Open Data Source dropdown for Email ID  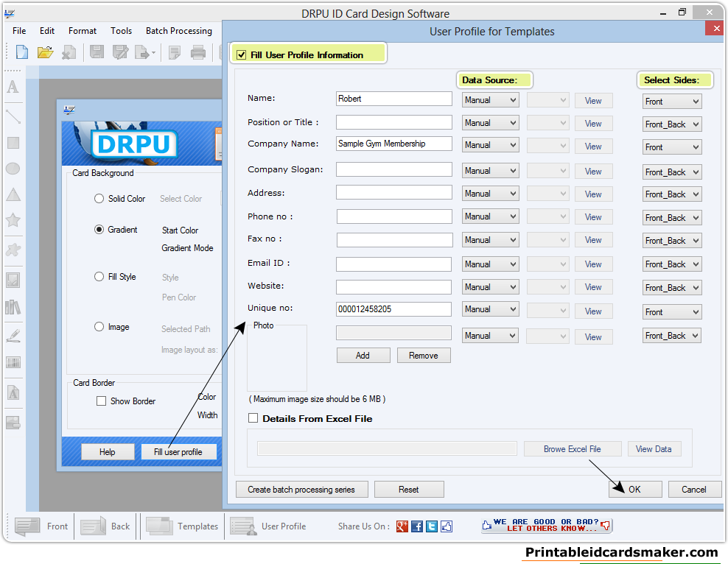[490, 264]
